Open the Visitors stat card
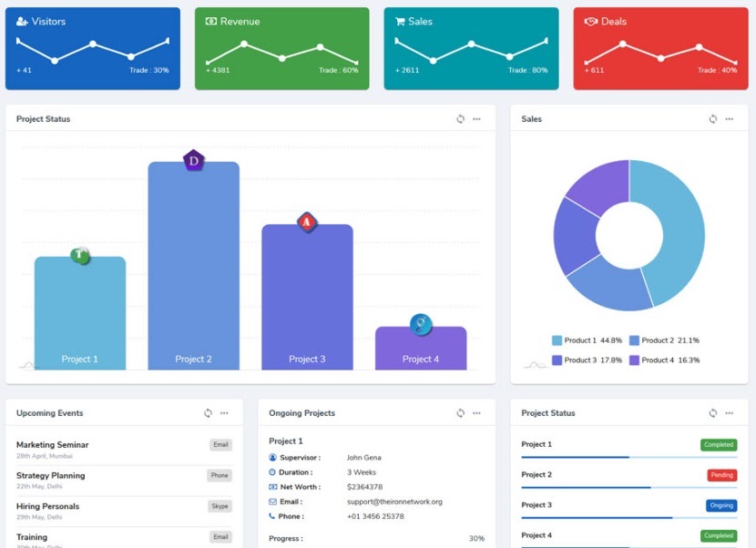756x548 pixels. point(93,48)
